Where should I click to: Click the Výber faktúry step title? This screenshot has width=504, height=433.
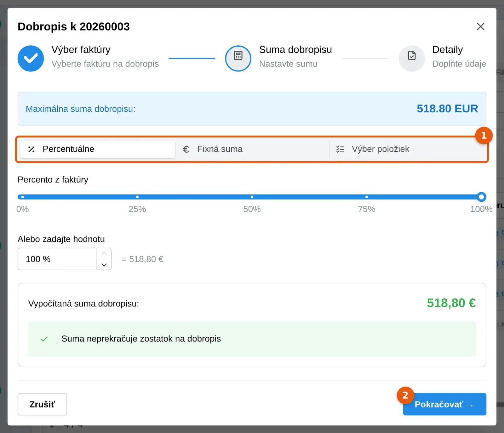tap(81, 50)
